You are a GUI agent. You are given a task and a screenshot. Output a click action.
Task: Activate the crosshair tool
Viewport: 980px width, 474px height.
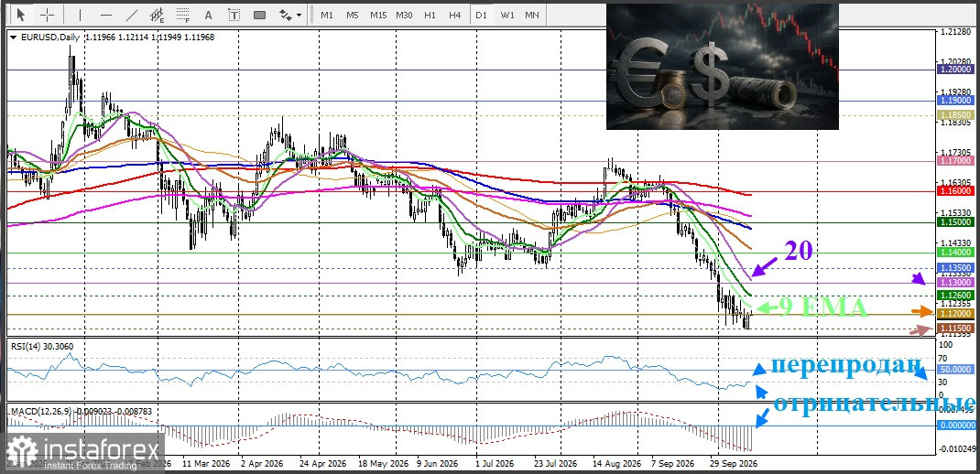tap(48, 15)
